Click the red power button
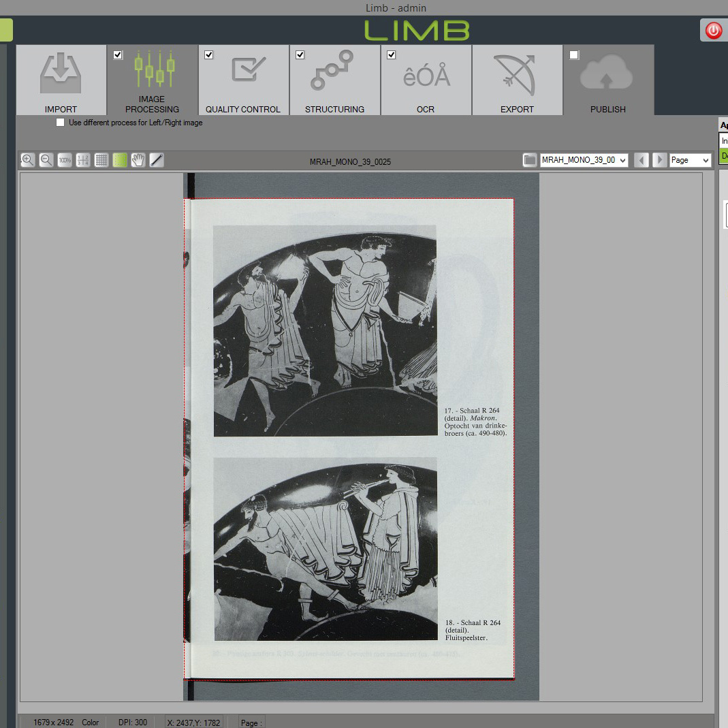This screenshot has height=728, width=728. pyautogui.click(x=713, y=31)
